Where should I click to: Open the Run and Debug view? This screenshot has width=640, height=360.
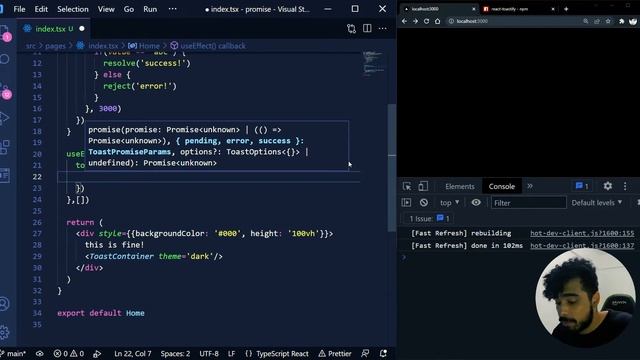(x=5, y=118)
